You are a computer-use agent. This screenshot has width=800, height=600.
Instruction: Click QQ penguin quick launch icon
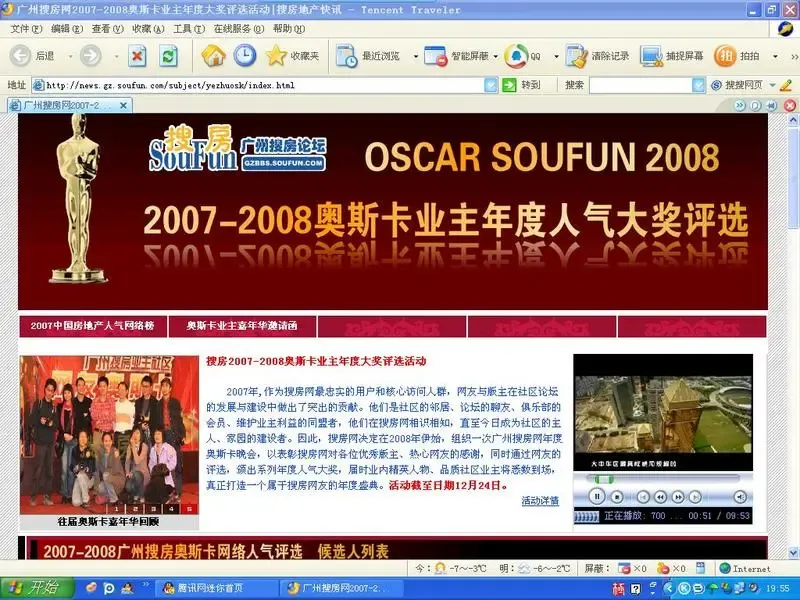point(127,588)
